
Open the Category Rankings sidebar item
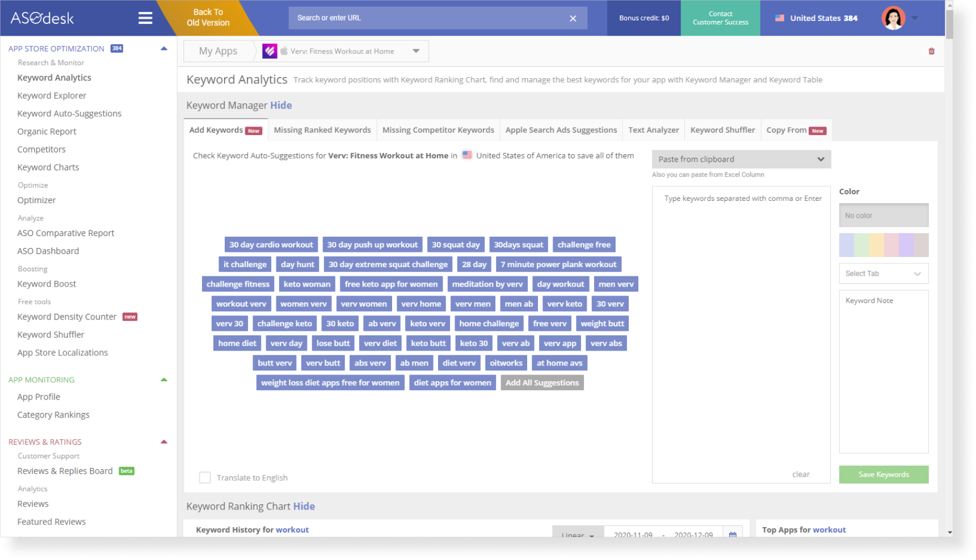point(53,415)
